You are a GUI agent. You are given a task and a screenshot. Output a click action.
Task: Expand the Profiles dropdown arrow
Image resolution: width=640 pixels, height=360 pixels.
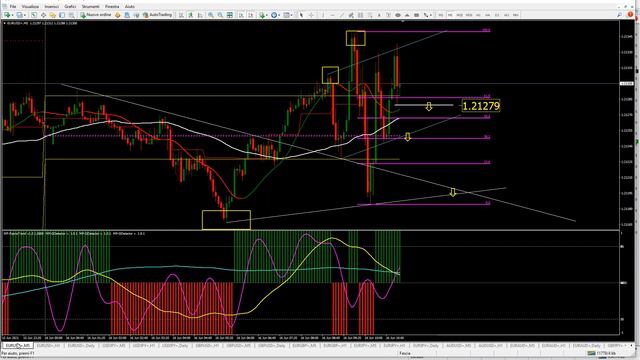24,15
